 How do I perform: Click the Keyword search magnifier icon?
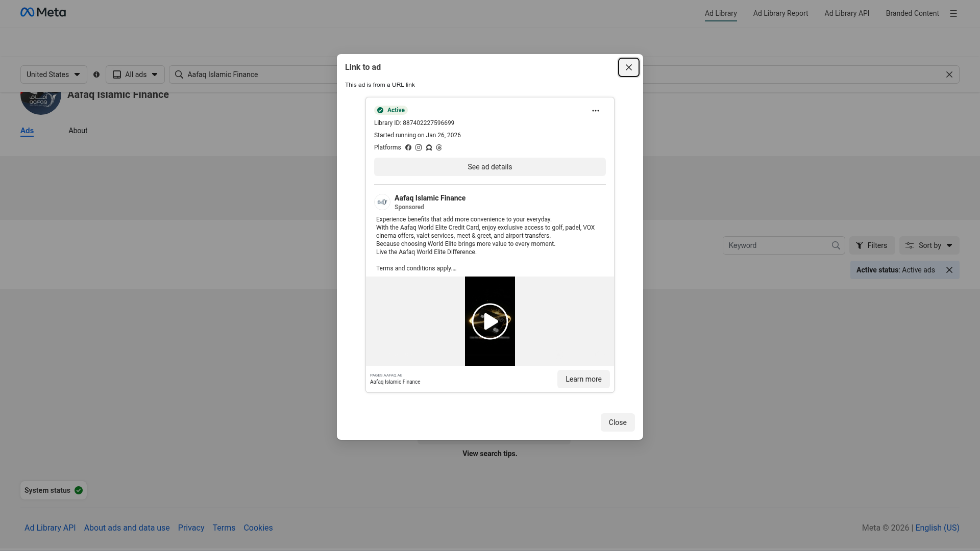(836, 245)
